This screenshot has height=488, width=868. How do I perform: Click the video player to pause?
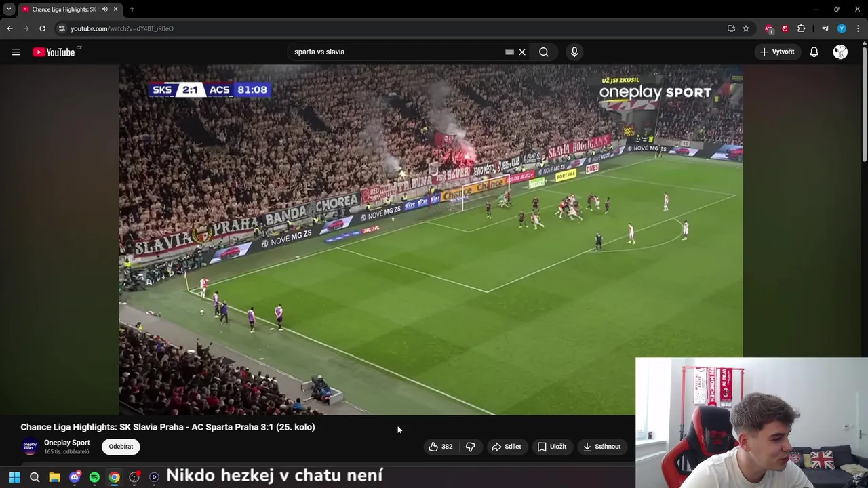click(431, 239)
